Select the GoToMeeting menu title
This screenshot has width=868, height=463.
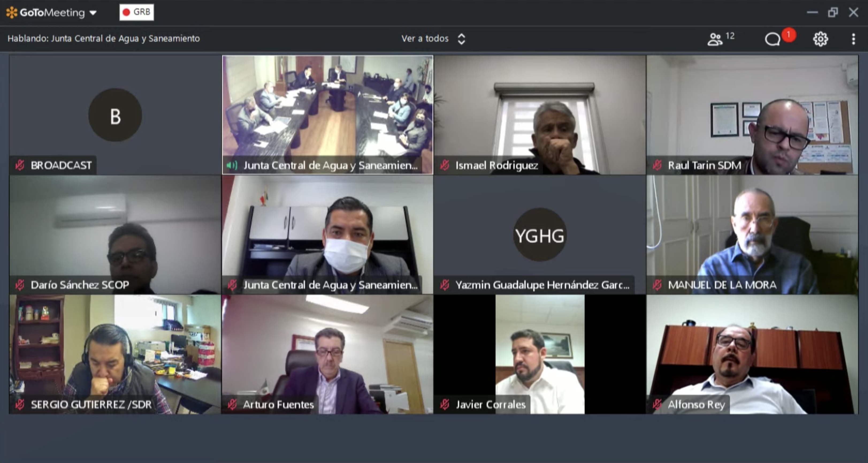pyautogui.click(x=52, y=13)
